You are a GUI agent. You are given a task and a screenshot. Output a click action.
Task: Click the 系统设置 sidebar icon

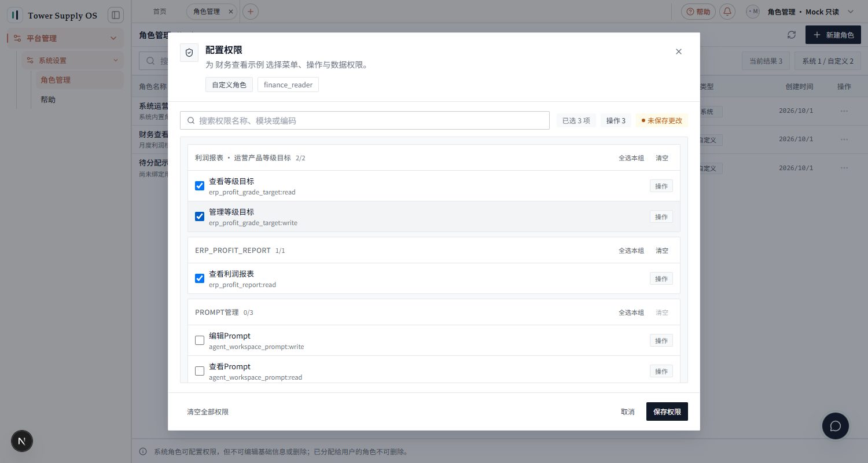click(x=31, y=60)
